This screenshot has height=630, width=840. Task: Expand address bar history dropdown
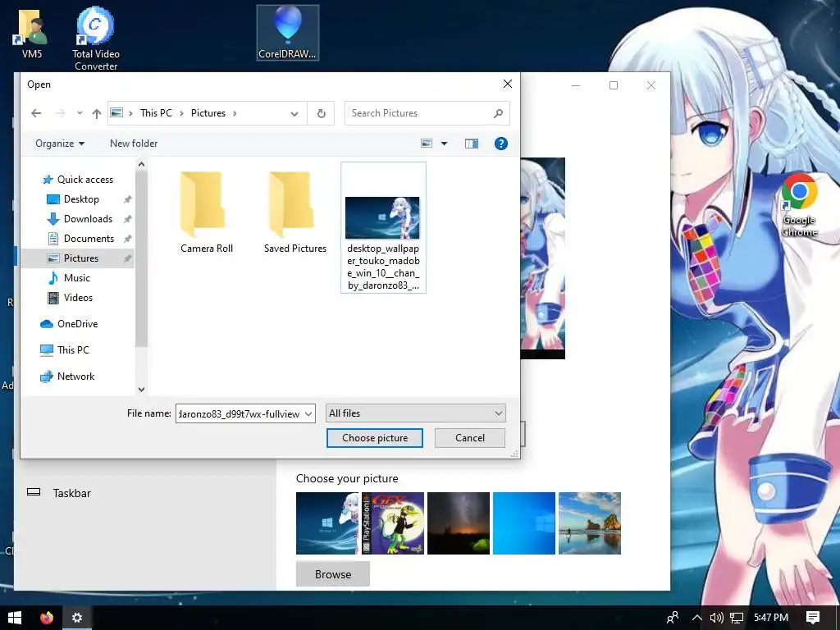[294, 113]
